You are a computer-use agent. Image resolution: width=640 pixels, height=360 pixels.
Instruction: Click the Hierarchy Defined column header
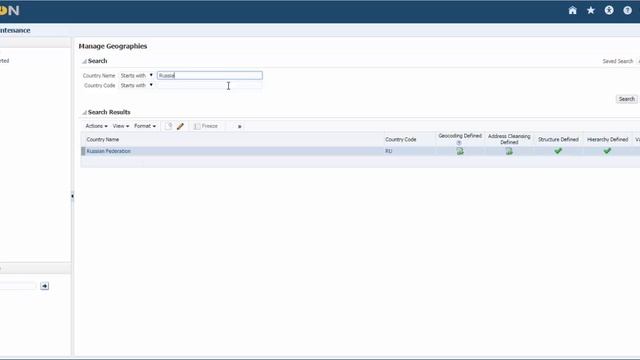[x=607, y=140]
